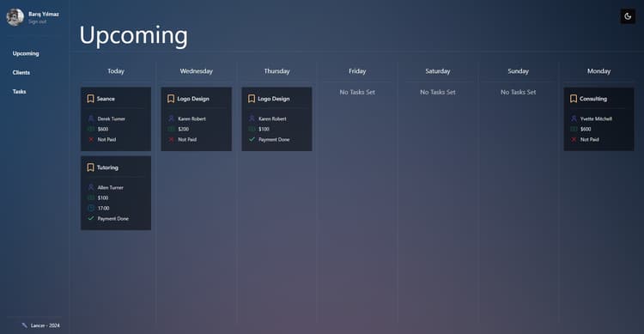Click the person icon beside Yvette Mitchell
Viewport: 644px width, 334px height.
[574, 118]
